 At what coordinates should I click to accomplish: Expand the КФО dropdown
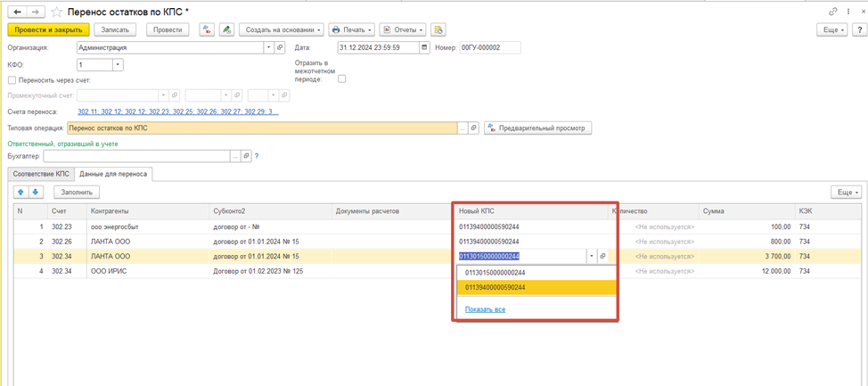[x=118, y=65]
